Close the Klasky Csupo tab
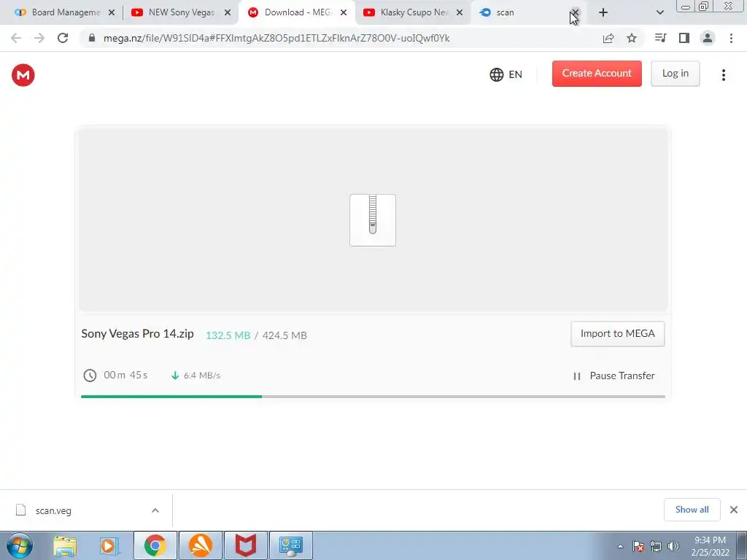The height and width of the screenshot is (560, 747). point(460,13)
